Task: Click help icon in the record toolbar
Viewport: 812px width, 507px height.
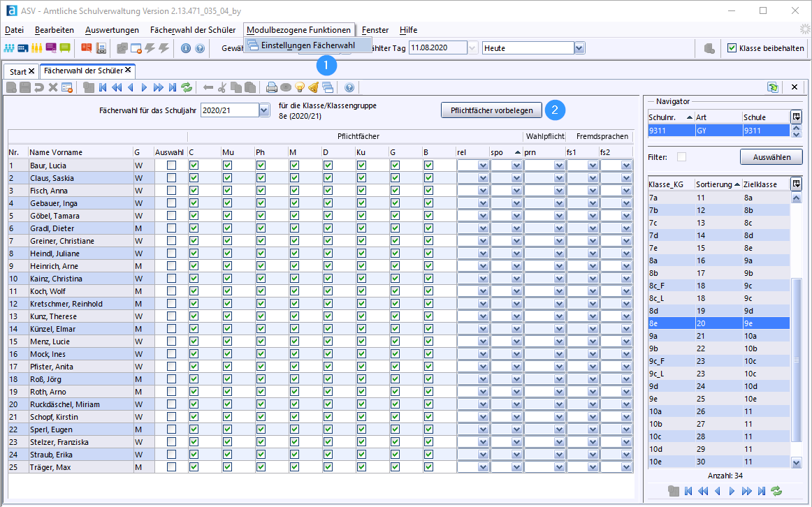Action: click(x=349, y=87)
